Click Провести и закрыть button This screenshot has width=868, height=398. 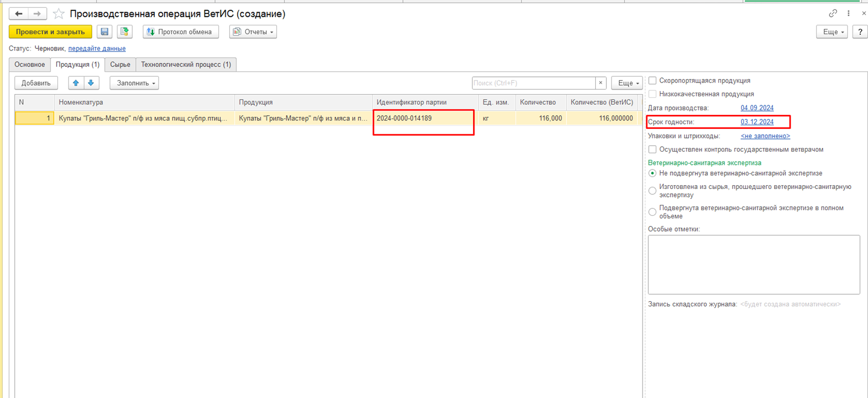pos(51,32)
